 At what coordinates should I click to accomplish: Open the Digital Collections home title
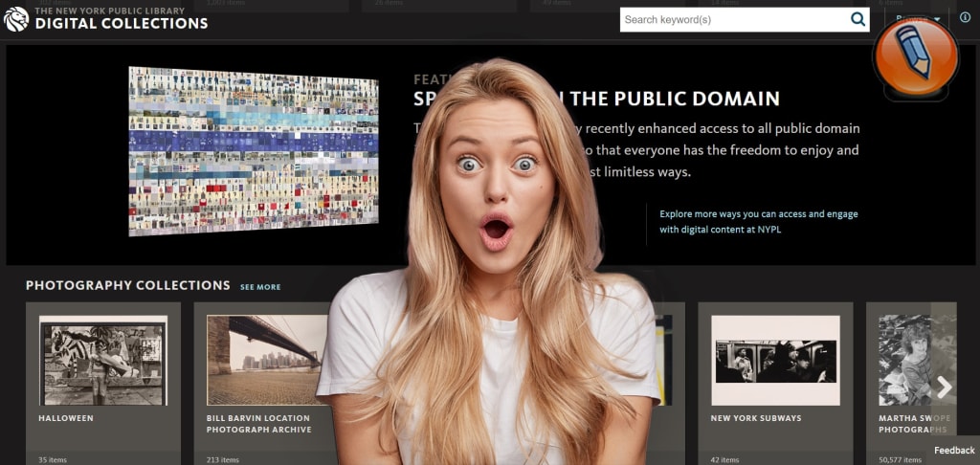(x=122, y=24)
